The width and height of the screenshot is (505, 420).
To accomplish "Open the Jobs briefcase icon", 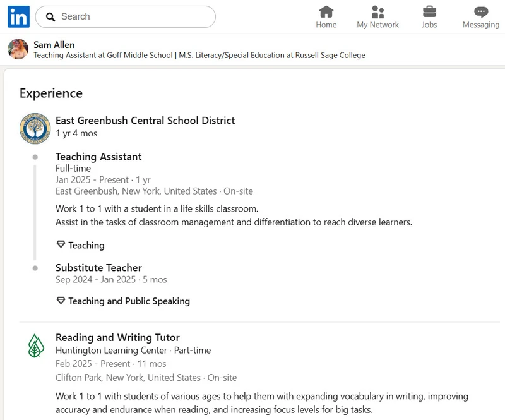I will click(429, 12).
